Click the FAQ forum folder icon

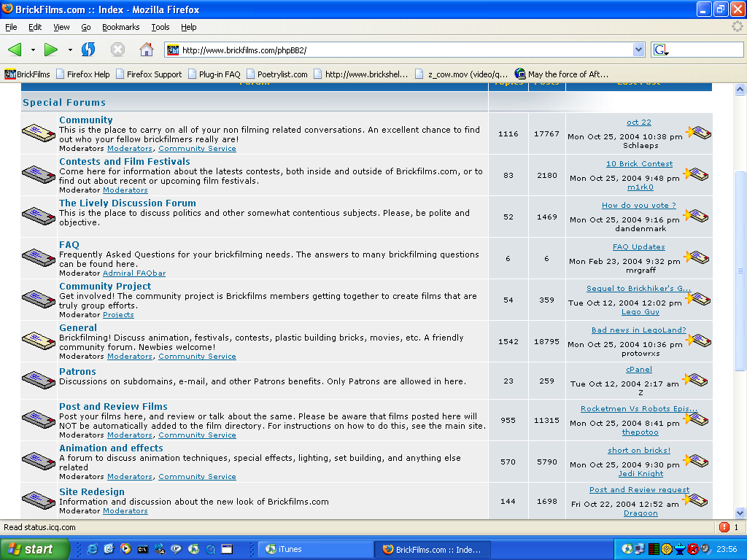click(39, 257)
